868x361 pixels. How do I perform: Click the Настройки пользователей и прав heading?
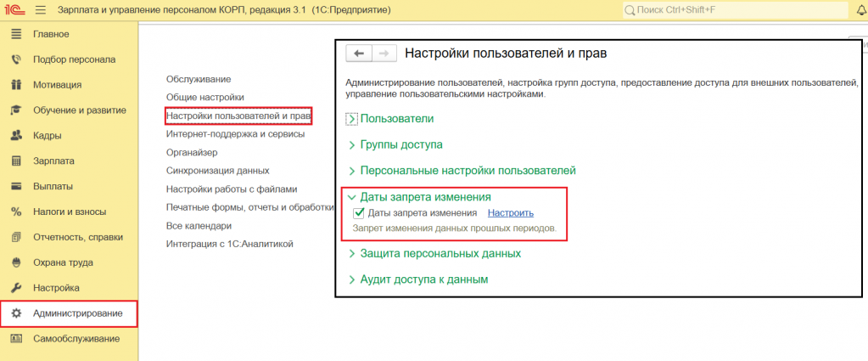pos(506,54)
